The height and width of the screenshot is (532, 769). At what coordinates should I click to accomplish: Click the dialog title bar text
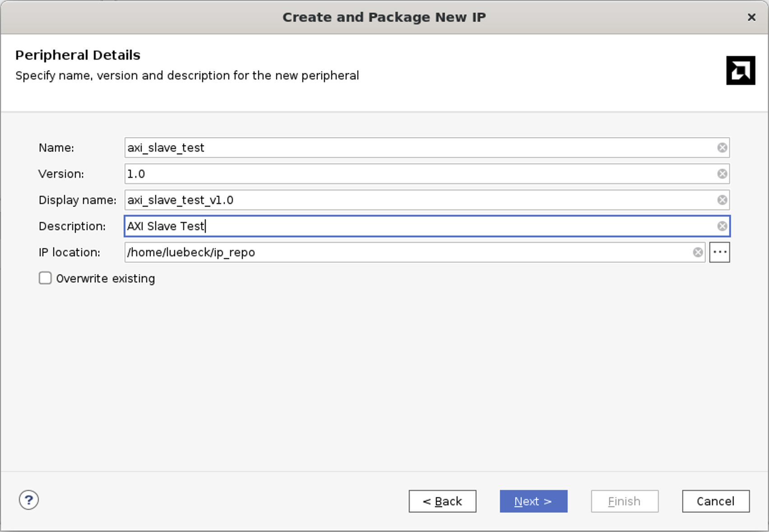tap(384, 17)
